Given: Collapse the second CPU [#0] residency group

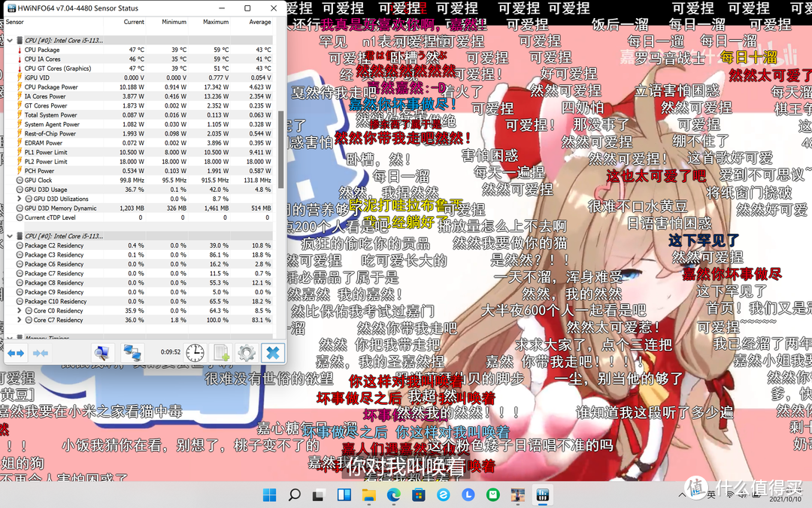Looking at the screenshot, I should [x=9, y=236].
